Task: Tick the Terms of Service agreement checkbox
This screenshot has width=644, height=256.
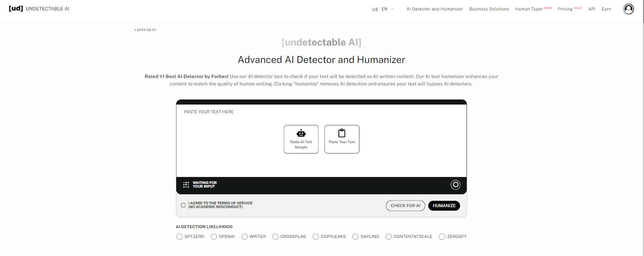Action: 183,205
